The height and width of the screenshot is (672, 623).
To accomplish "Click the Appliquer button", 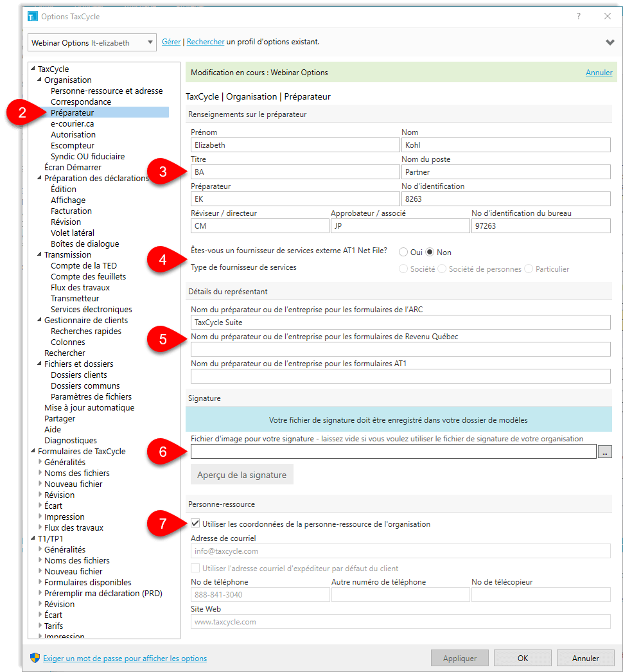I will pyautogui.click(x=460, y=658).
